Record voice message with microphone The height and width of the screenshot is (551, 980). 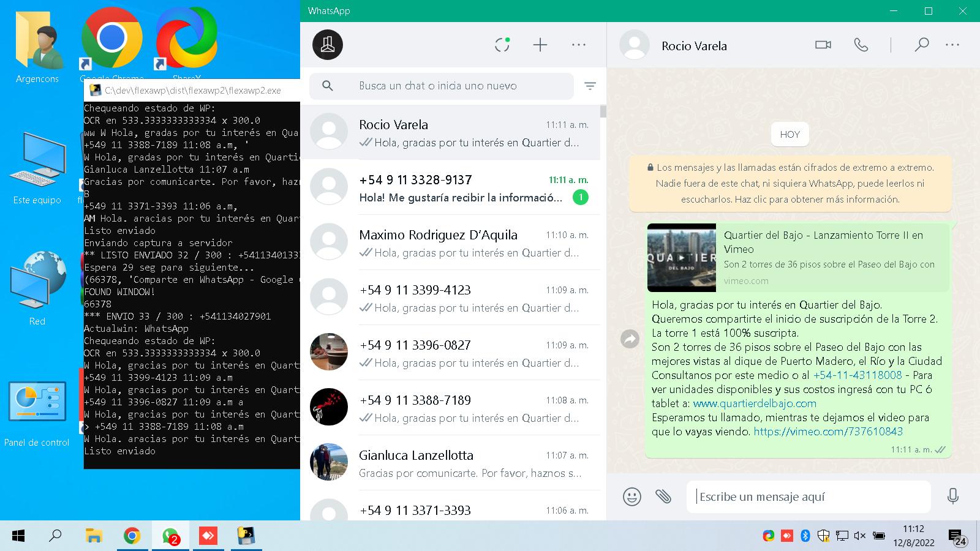[x=952, y=497]
